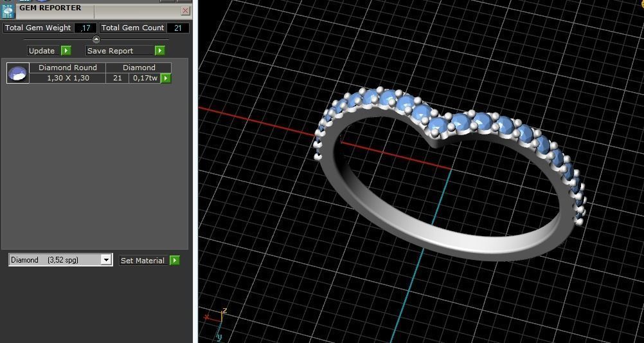Click the Set Material label
The width and height of the screenshot is (644, 343).
click(x=143, y=261)
